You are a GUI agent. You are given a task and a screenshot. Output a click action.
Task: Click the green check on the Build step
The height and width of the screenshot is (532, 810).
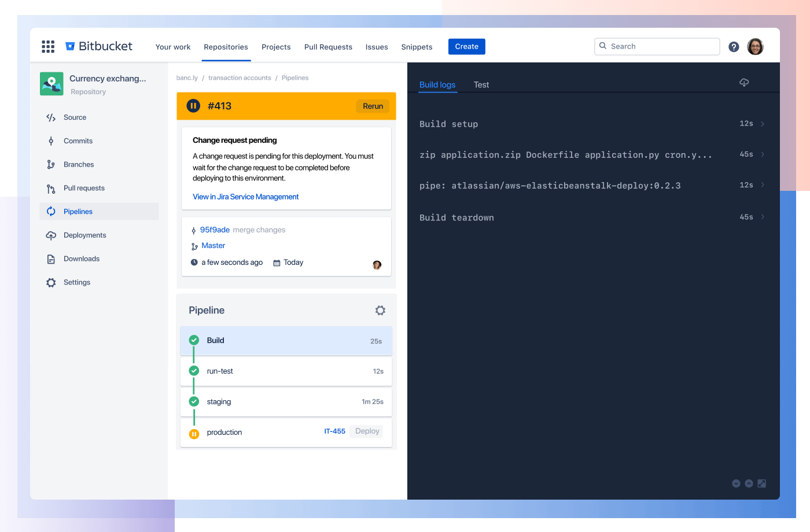194,340
